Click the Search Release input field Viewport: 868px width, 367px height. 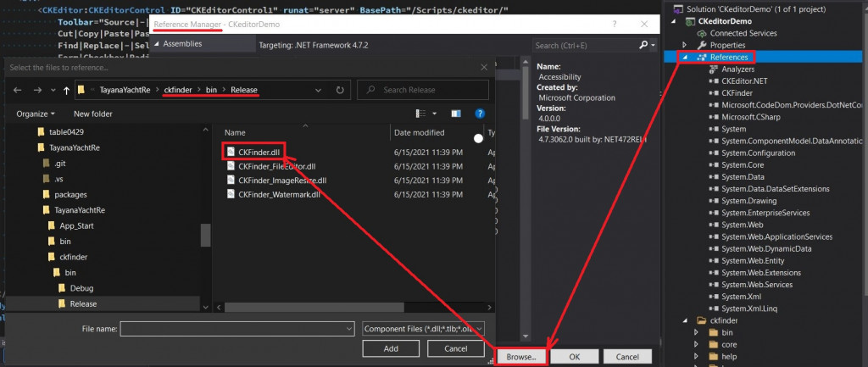[x=423, y=90]
